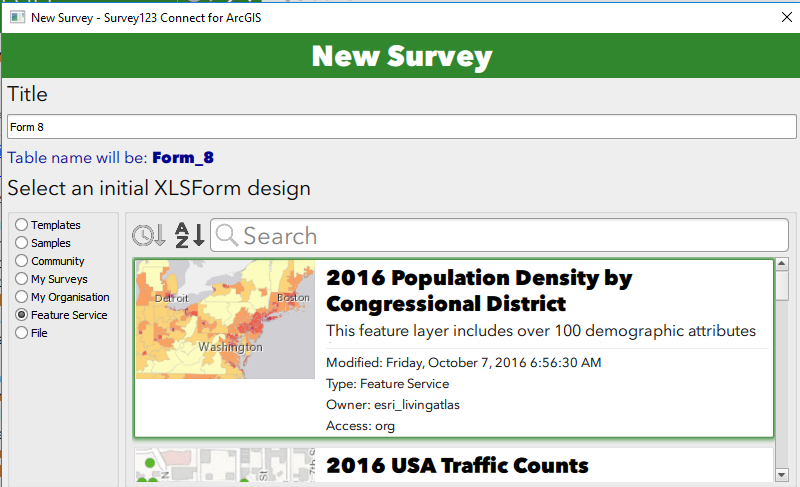Select 2016 Population Density by Congressional District title
The image size is (800, 487).
point(479,290)
